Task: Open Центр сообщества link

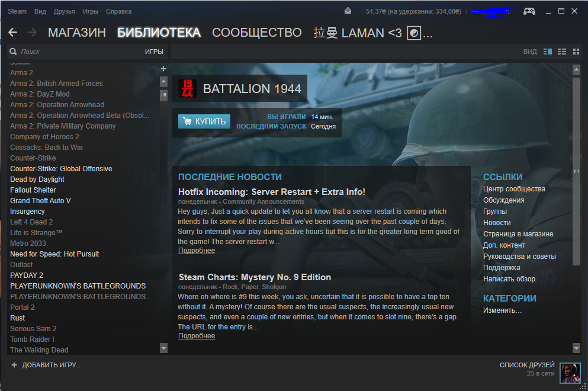Action: point(514,189)
